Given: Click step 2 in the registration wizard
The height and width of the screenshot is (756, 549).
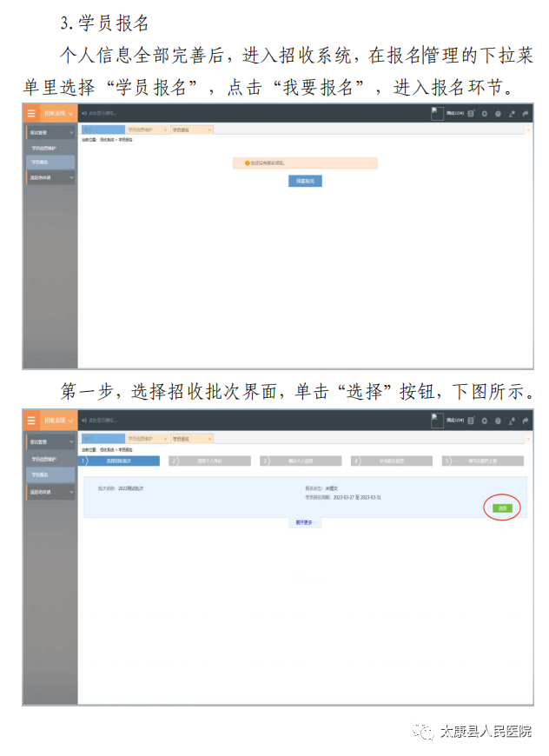Looking at the screenshot, I should point(209,461).
